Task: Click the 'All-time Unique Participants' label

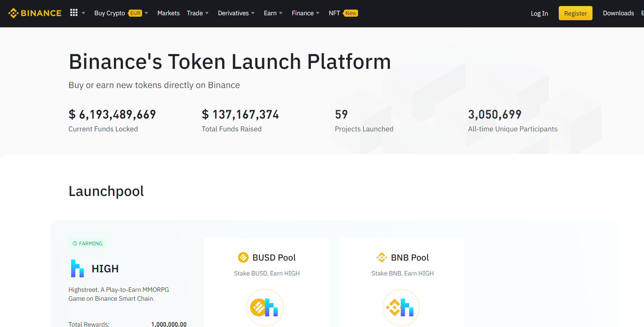Action: [x=513, y=129]
